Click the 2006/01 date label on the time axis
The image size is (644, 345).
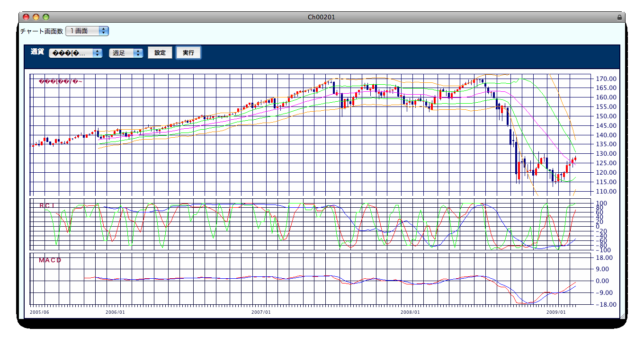pos(115,312)
